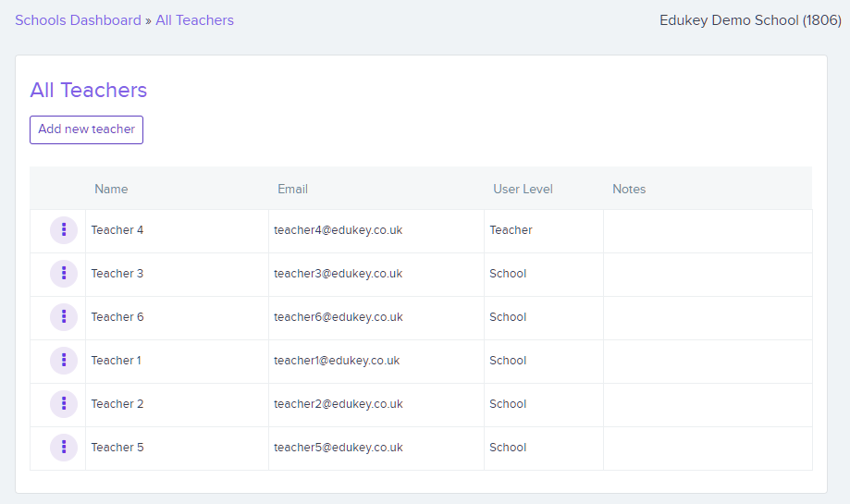Open the actions menu for Teacher 6
The image size is (850, 504).
(64, 317)
